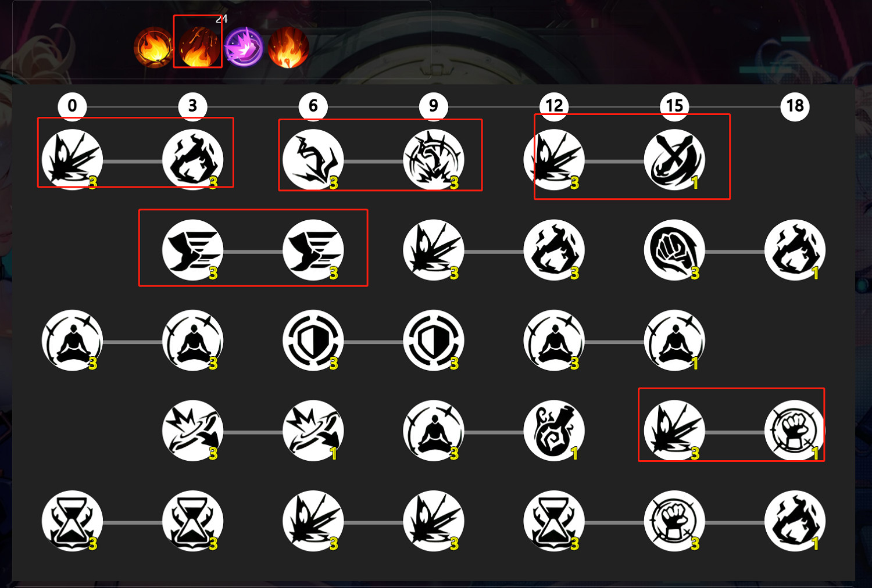The width and height of the screenshot is (872, 588).
Task: Choose the targeted fist node with rank 1
Action: (x=795, y=431)
